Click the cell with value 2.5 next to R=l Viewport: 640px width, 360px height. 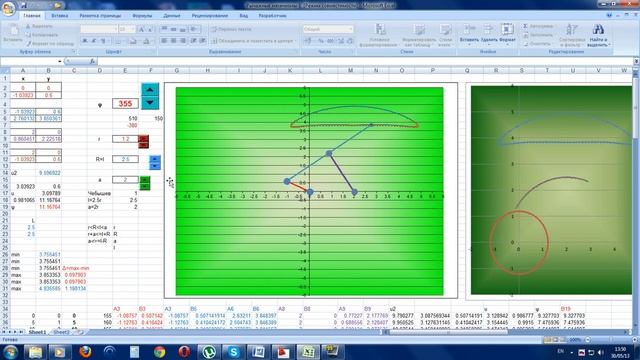coord(125,159)
